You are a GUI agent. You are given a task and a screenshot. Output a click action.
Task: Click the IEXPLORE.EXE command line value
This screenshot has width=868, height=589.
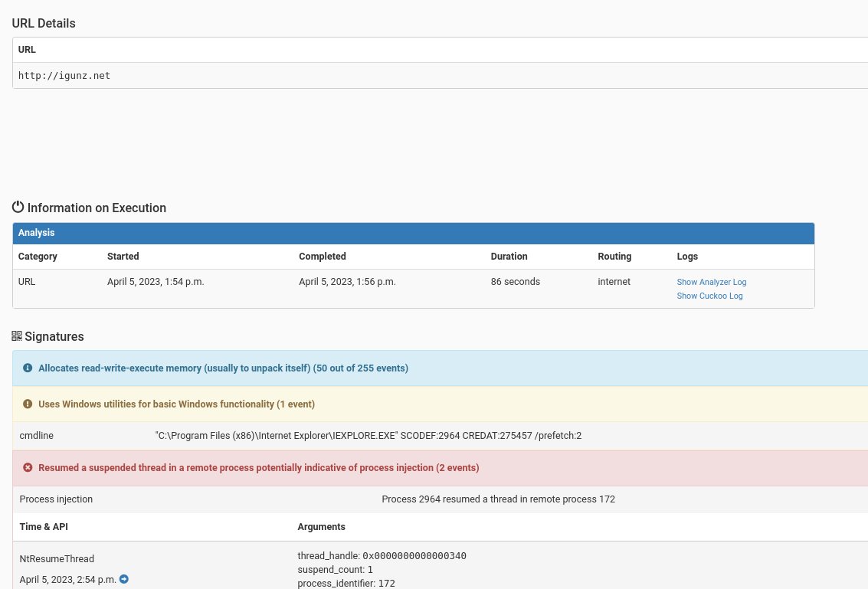coord(368,436)
